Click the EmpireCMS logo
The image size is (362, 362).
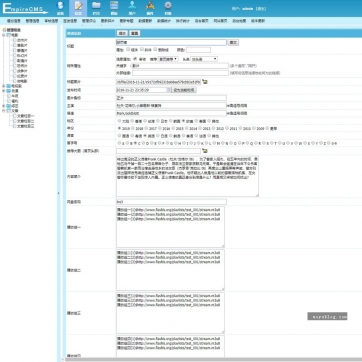[25, 8]
